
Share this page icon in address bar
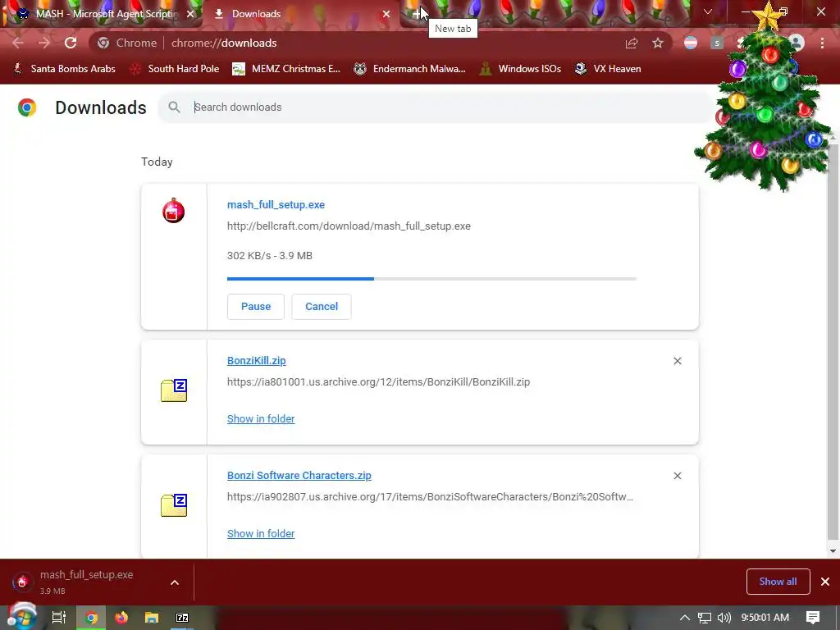[632, 43]
